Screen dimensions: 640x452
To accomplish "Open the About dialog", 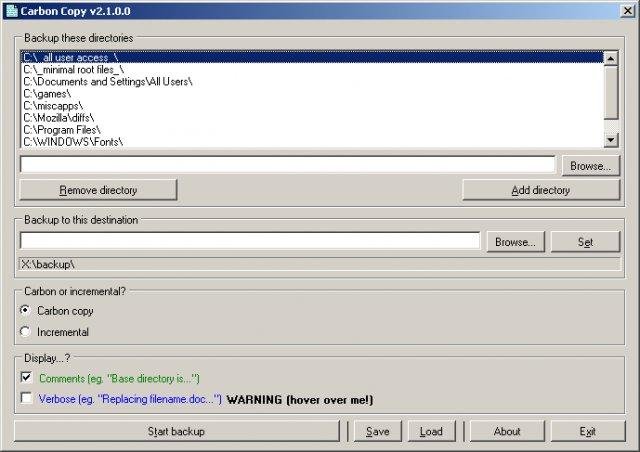I will pyautogui.click(x=507, y=431).
